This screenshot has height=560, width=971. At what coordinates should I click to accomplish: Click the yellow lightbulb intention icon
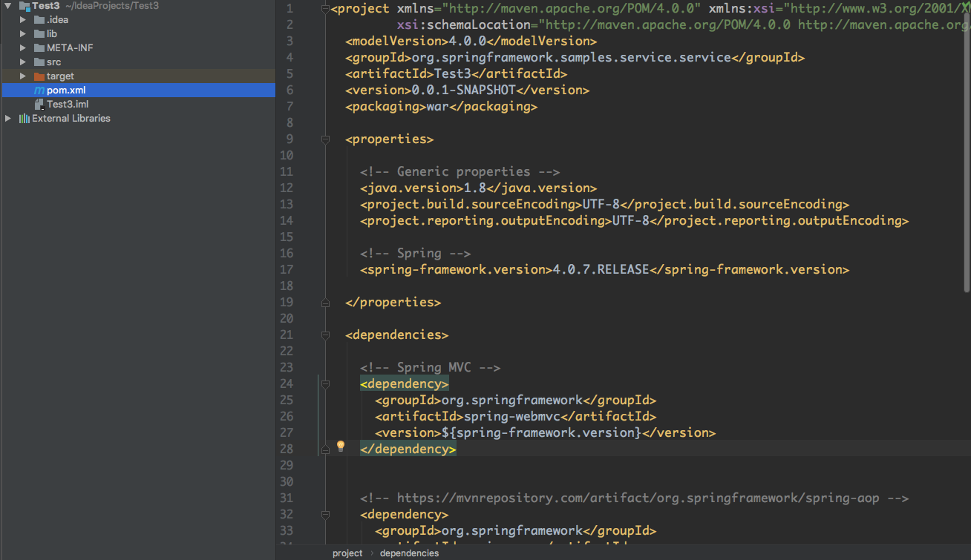coord(341,446)
